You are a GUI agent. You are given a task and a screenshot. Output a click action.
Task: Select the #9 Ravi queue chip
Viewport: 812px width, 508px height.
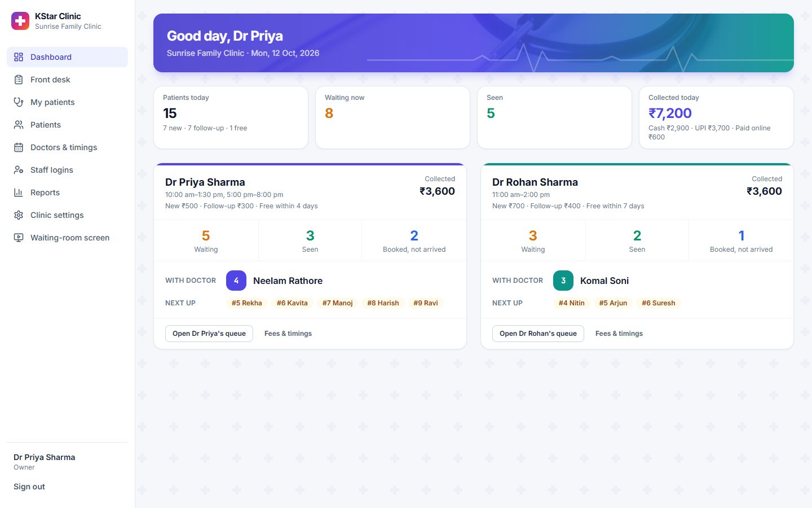point(426,303)
